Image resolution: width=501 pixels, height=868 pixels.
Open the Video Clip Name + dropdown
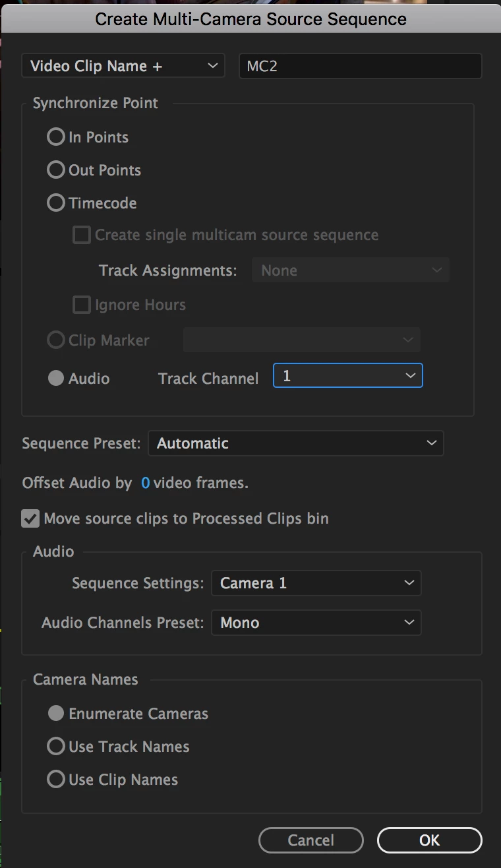click(x=123, y=66)
